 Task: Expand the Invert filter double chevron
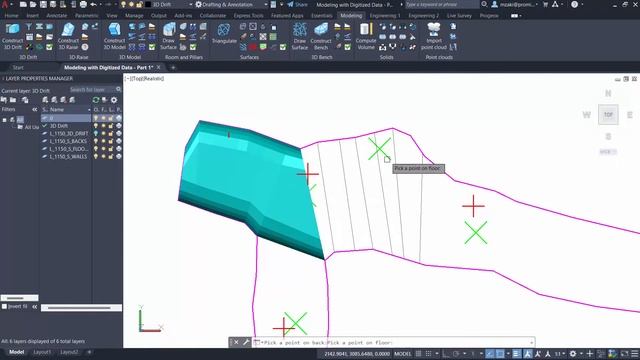click(x=35, y=307)
